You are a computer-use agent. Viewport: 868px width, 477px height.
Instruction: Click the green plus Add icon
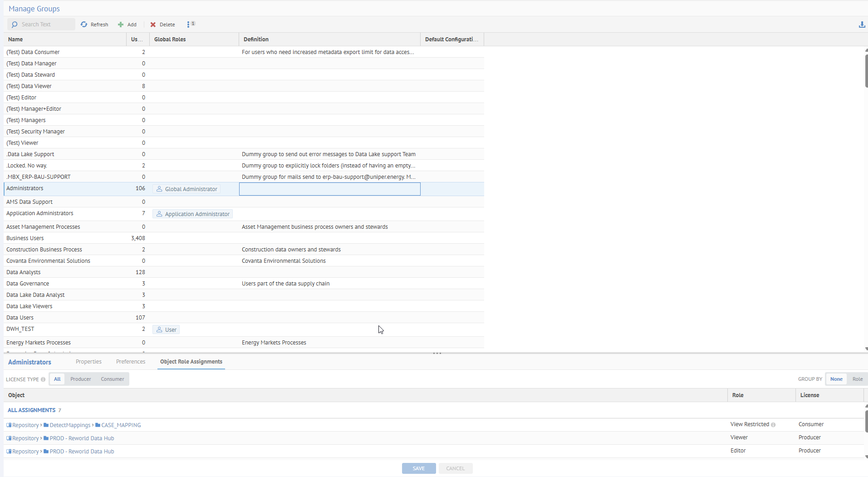click(121, 25)
